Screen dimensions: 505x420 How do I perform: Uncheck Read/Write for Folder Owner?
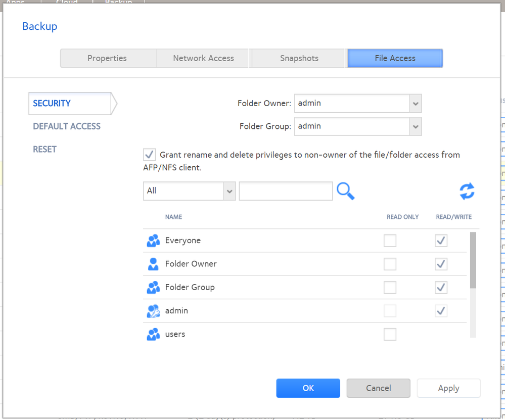[441, 264]
